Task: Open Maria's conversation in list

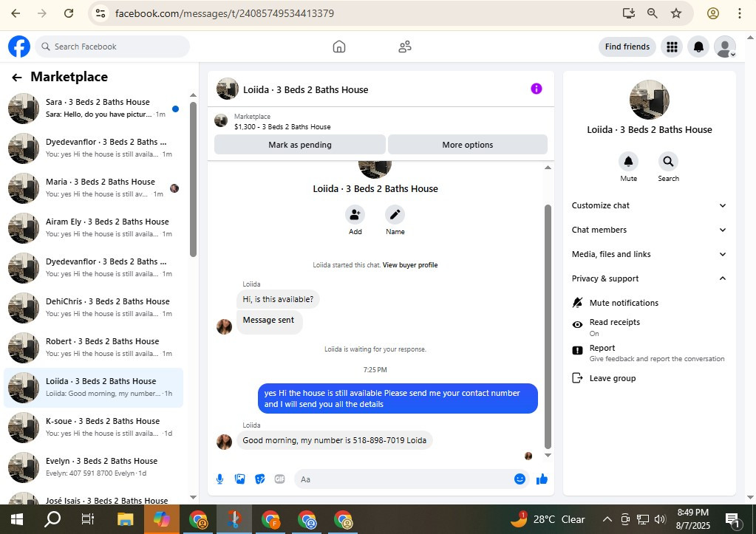Action: [x=94, y=188]
